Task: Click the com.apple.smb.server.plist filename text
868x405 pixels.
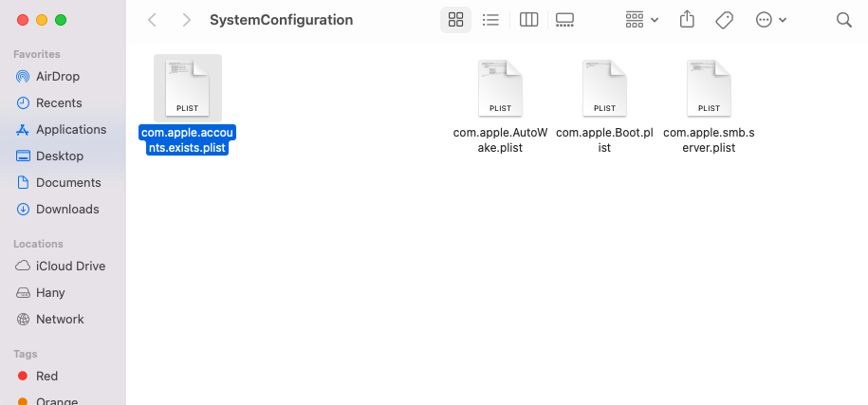Action: point(709,140)
